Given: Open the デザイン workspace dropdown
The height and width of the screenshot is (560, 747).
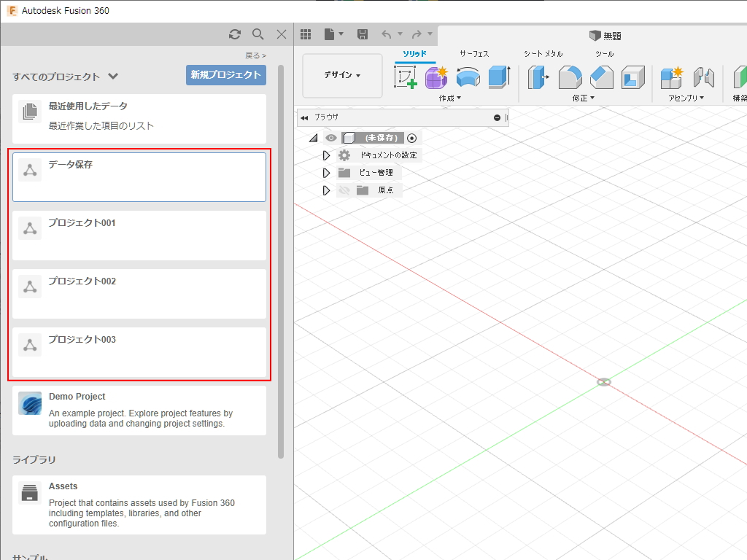Looking at the screenshot, I should click(343, 75).
